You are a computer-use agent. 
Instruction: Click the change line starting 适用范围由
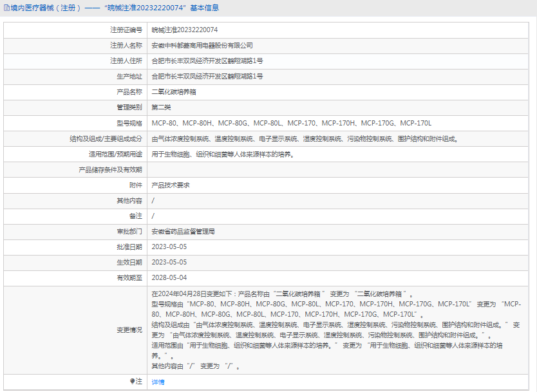point(327,351)
